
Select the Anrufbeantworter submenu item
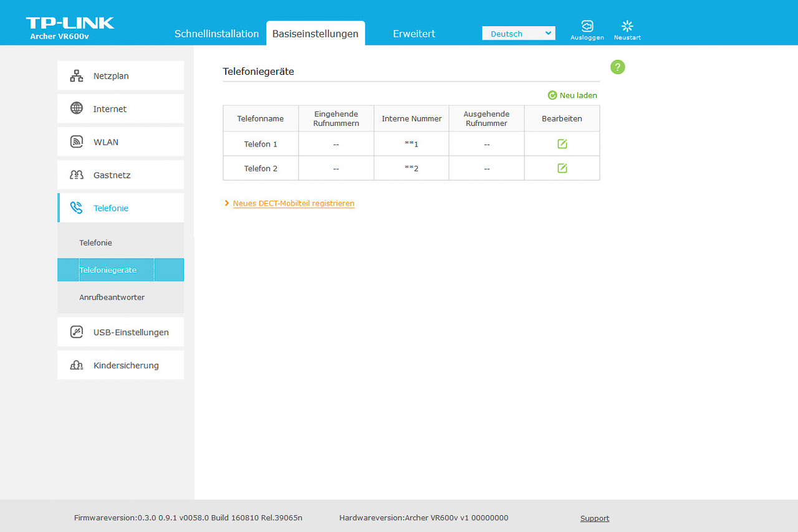(112, 297)
